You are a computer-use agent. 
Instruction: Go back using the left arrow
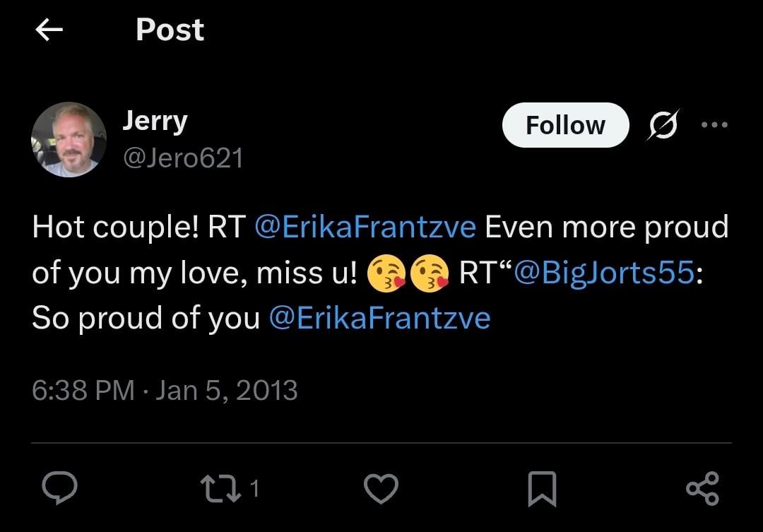pos(49,30)
